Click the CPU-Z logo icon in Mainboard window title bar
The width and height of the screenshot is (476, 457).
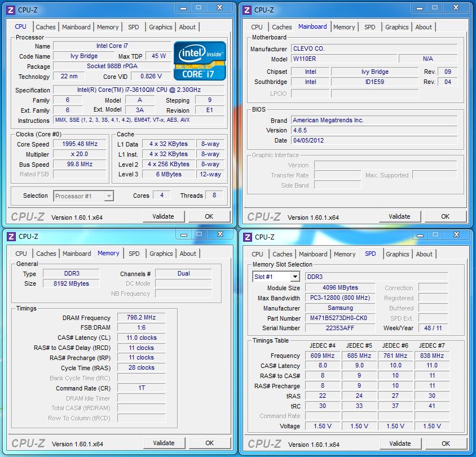pyautogui.click(x=247, y=10)
